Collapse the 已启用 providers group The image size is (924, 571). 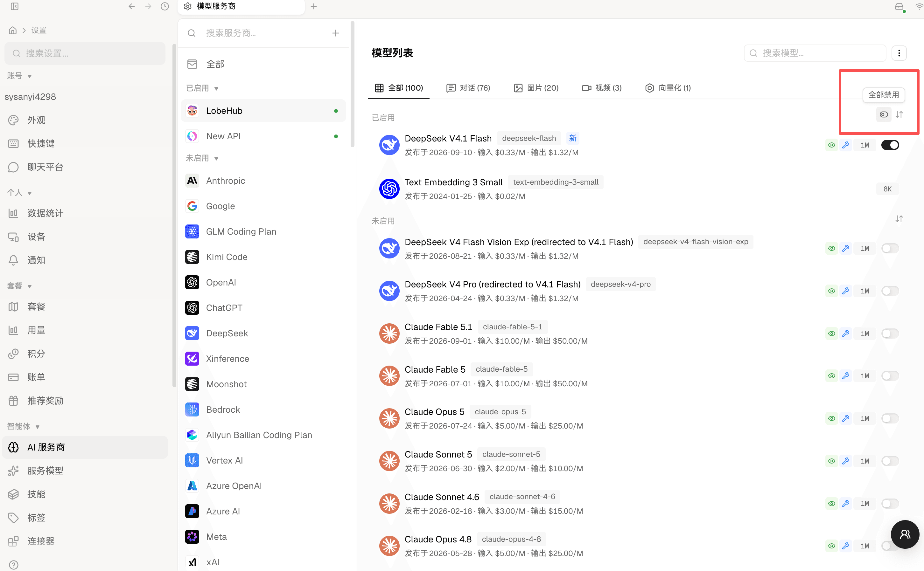tap(202, 88)
